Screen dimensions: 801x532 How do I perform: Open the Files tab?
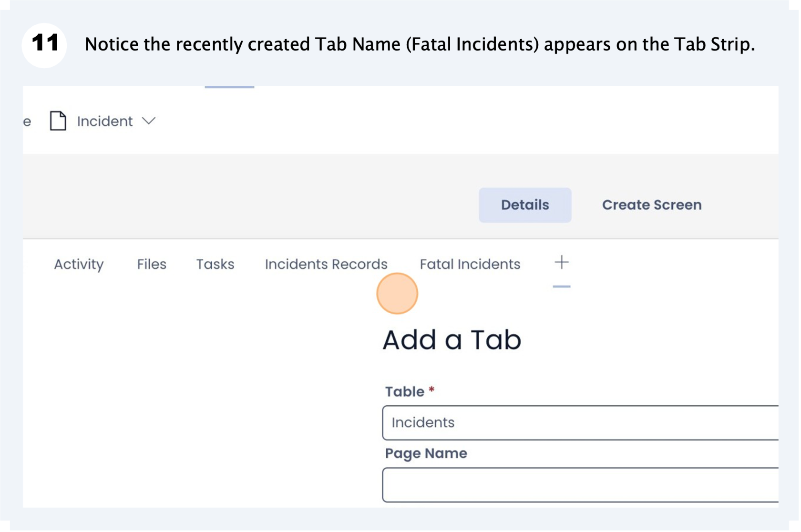click(x=152, y=264)
